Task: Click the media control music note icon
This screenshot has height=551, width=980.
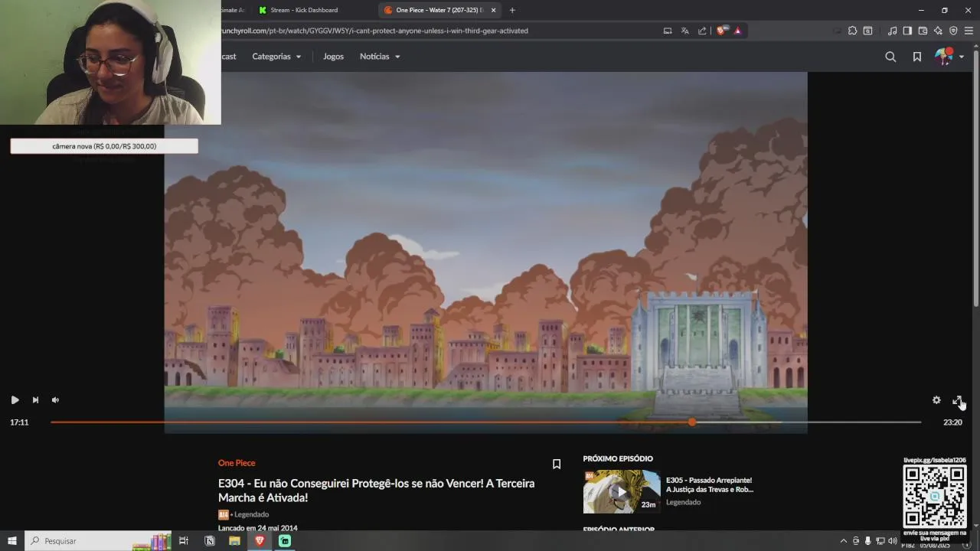Action: point(892,31)
